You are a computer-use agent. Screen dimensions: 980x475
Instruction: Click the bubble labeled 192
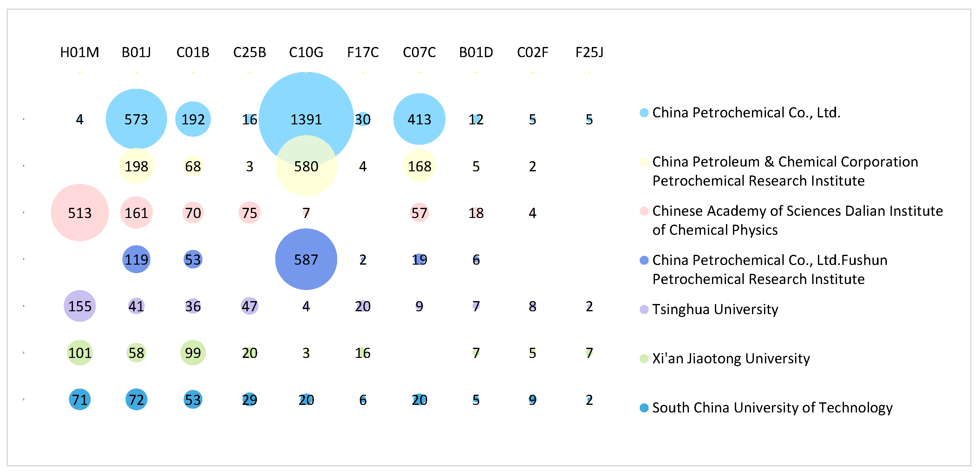[x=193, y=119]
